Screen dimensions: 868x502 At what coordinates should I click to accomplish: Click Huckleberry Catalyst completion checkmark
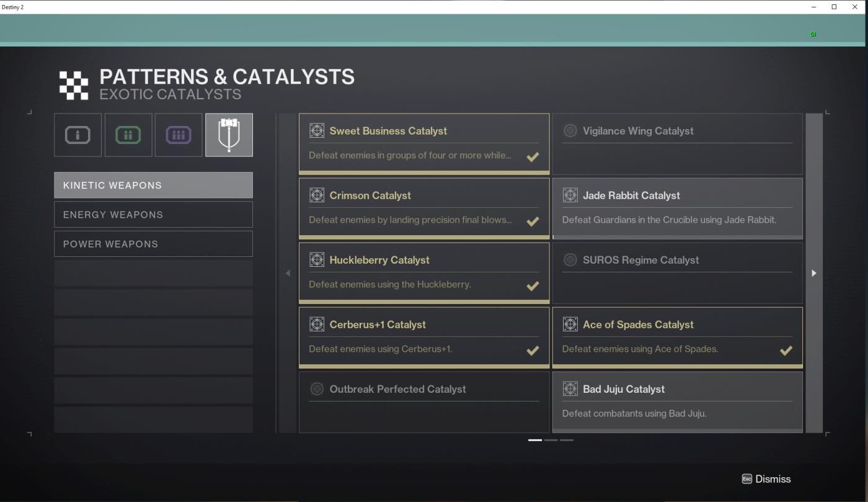pyautogui.click(x=533, y=285)
